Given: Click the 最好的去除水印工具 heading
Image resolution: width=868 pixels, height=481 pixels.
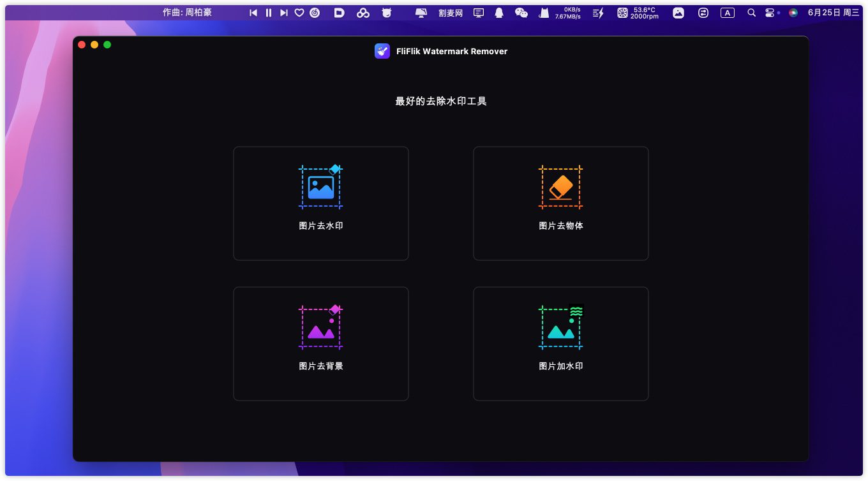Looking at the screenshot, I should coord(441,101).
